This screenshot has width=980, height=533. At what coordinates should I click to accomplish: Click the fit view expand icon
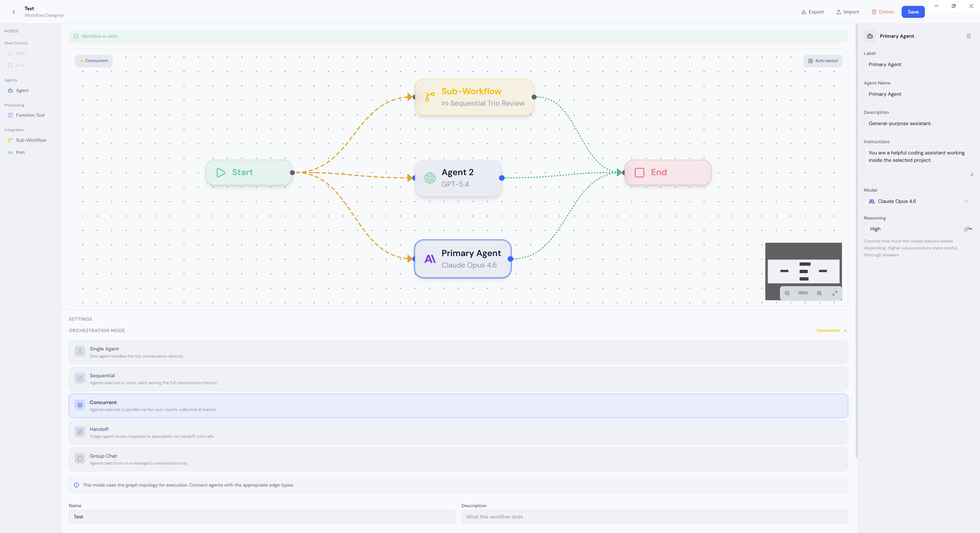click(835, 293)
